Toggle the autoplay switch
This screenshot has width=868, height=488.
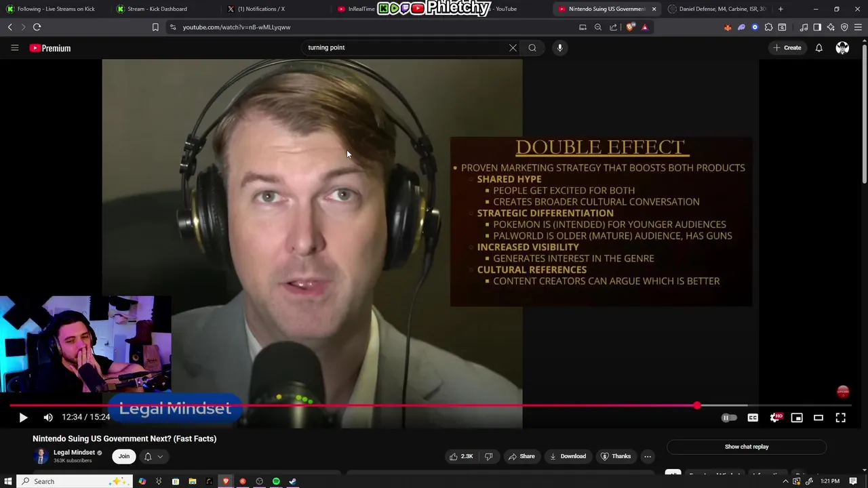point(729,418)
